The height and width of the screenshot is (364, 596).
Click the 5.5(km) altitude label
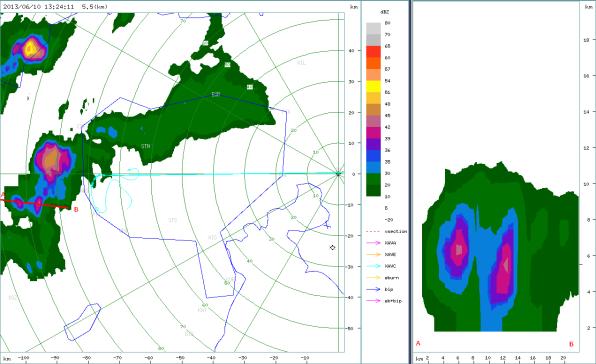[95, 6]
